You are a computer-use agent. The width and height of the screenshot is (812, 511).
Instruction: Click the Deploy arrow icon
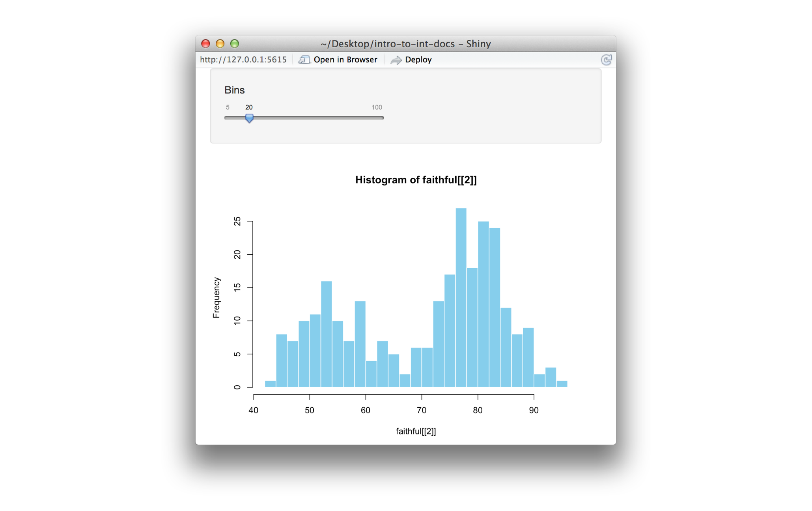(396, 60)
